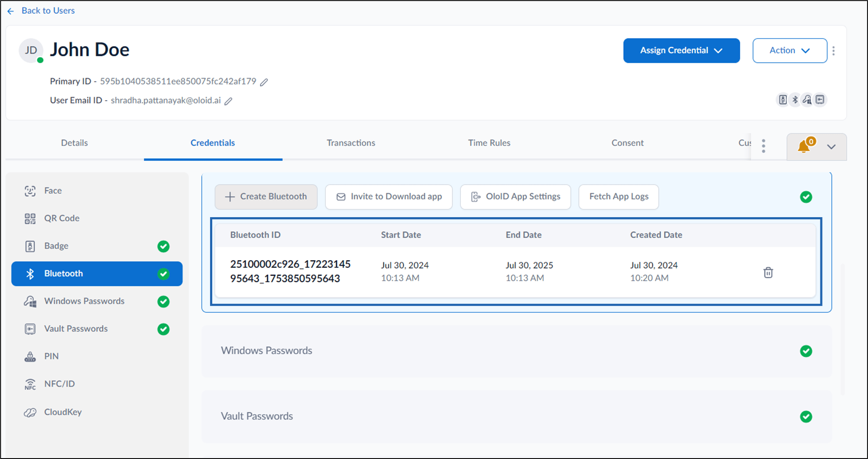Image resolution: width=868 pixels, height=459 pixels.
Task: Switch to the Transactions tab
Action: click(351, 143)
